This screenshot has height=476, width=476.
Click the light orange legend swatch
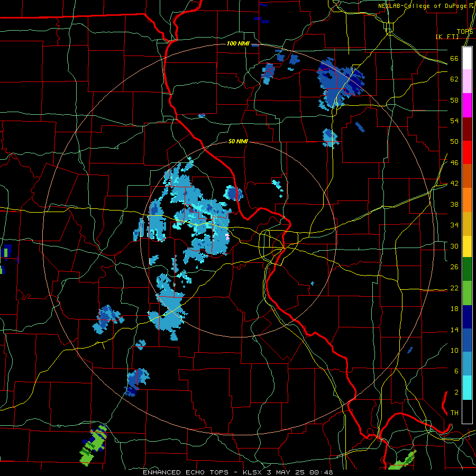point(467,199)
